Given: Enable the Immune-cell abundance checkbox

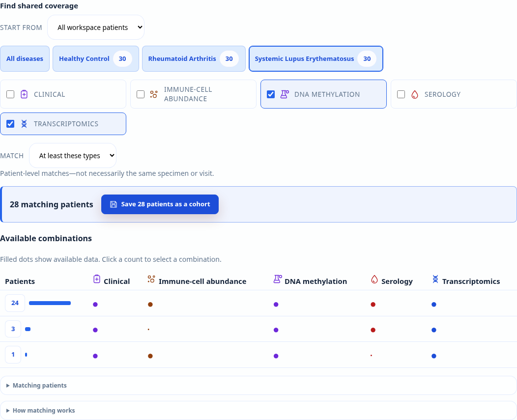Looking at the screenshot, I should [x=141, y=94].
